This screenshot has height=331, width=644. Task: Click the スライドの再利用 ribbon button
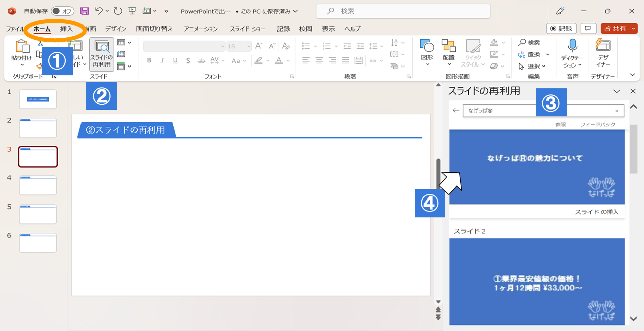click(x=102, y=54)
